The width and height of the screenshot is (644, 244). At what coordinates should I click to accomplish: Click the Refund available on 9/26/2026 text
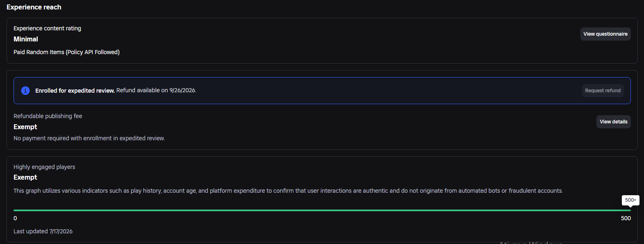(156, 90)
